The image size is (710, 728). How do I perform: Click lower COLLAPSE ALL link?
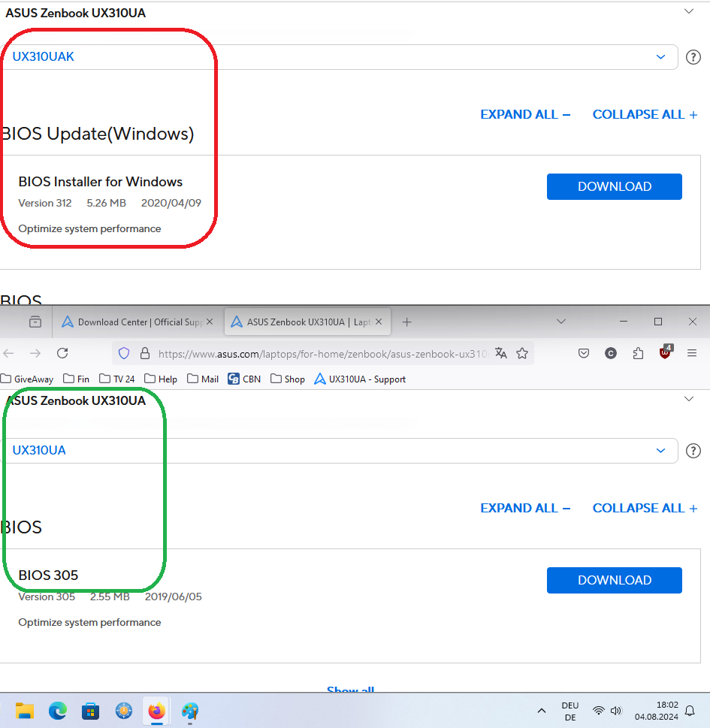(645, 508)
